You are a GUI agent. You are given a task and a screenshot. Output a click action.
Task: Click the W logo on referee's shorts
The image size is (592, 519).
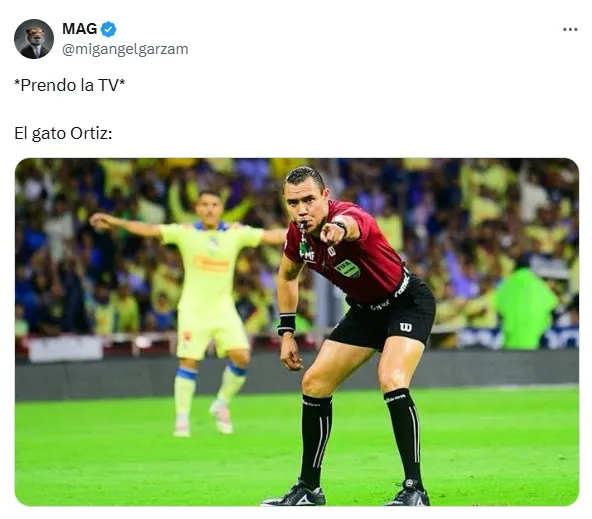(x=405, y=327)
